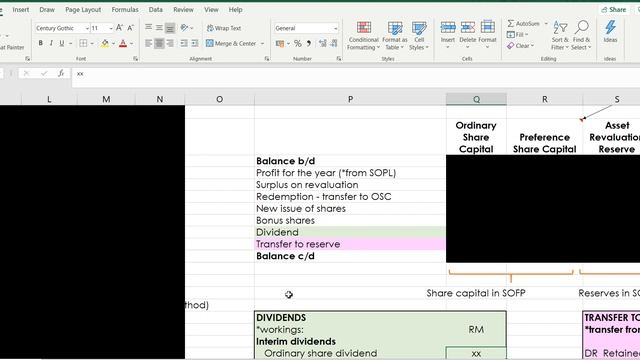This screenshot has height=360, width=640.
Task: Click the Merge & Center button
Action: (231, 43)
